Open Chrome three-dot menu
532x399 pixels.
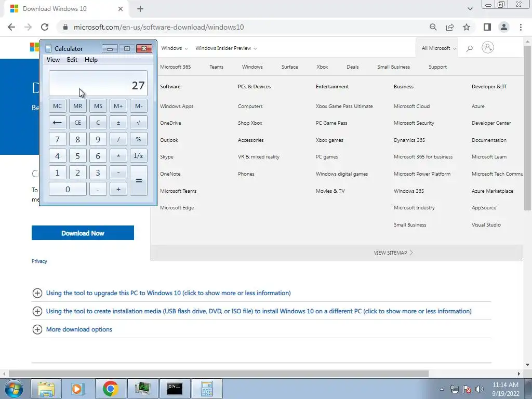(521, 27)
